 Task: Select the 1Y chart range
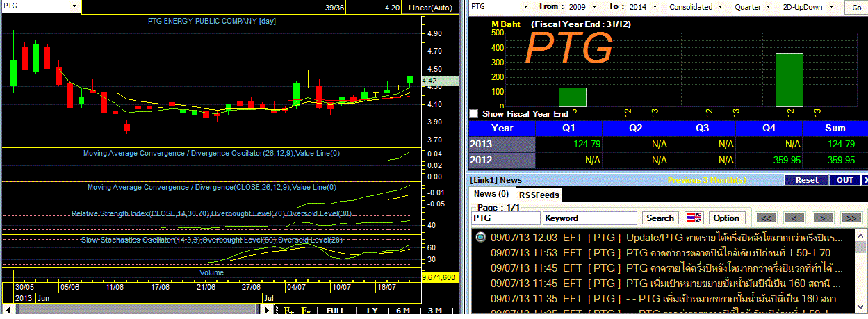point(371,311)
